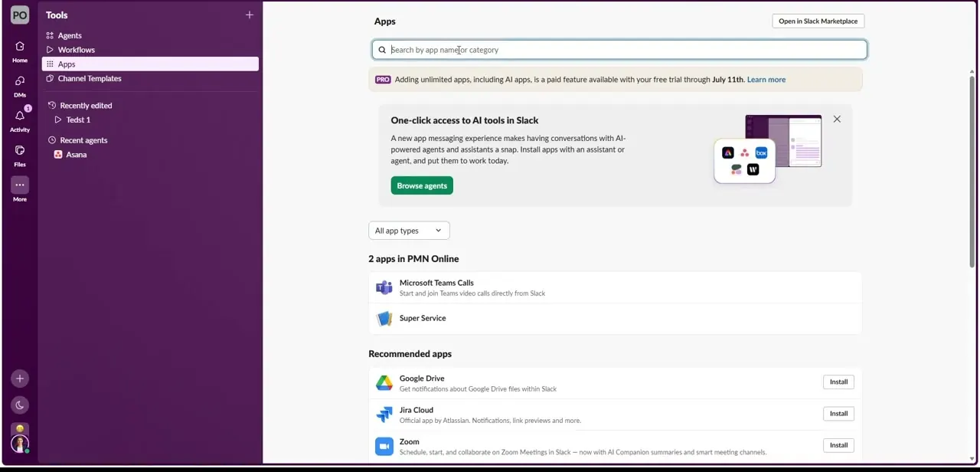The image size is (980, 472).
Task: Select Apps in Tools list
Action: coord(150,64)
